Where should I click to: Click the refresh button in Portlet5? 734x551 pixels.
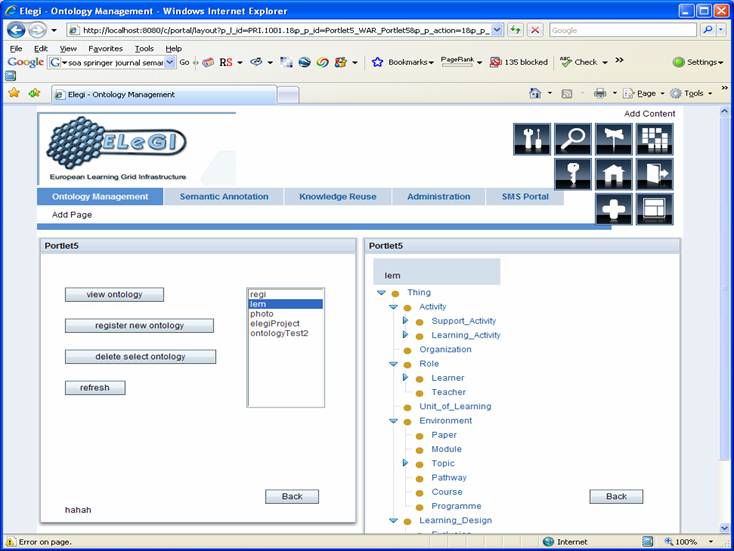click(95, 388)
